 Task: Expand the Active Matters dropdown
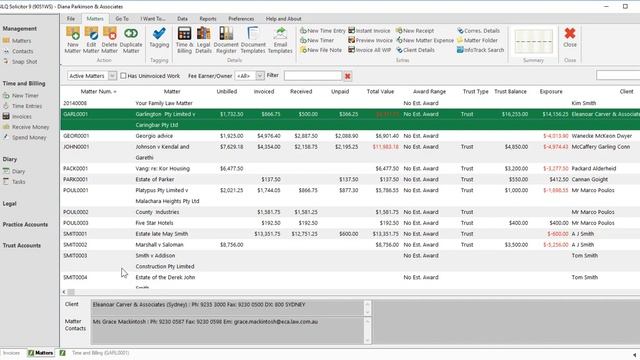tap(112, 76)
